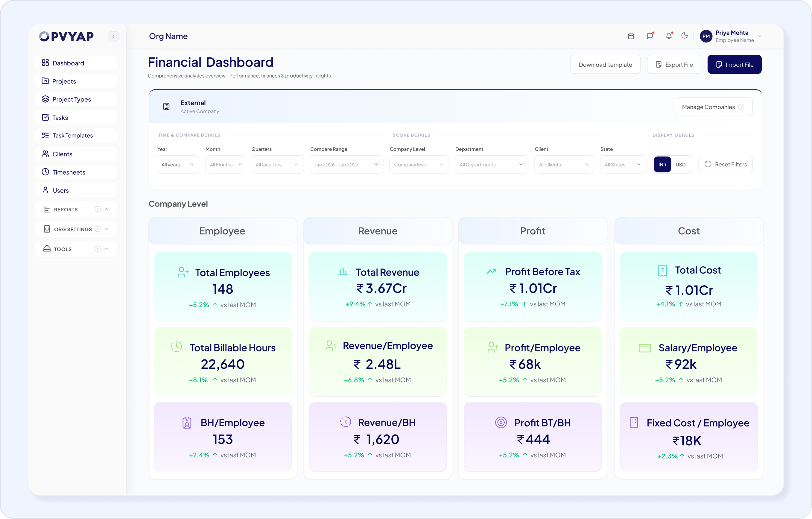This screenshot has height=519, width=812.
Task: Click the Import File button
Action: (x=735, y=64)
